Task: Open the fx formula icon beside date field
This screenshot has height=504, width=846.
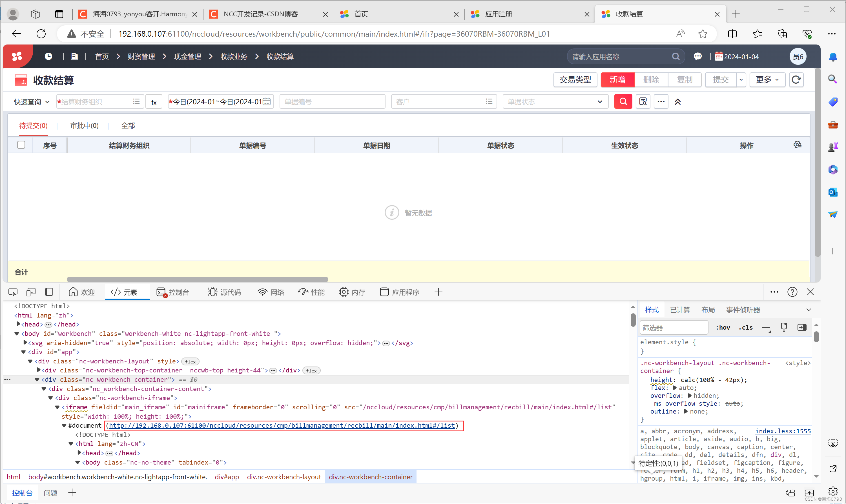Action: pyautogui.click(x=154, y=101)
